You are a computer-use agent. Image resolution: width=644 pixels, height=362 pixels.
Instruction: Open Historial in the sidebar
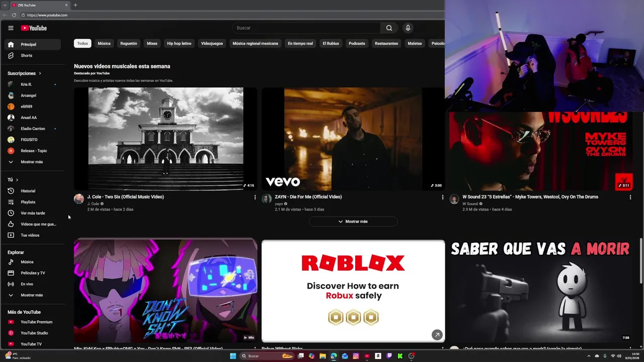point(33,191)
